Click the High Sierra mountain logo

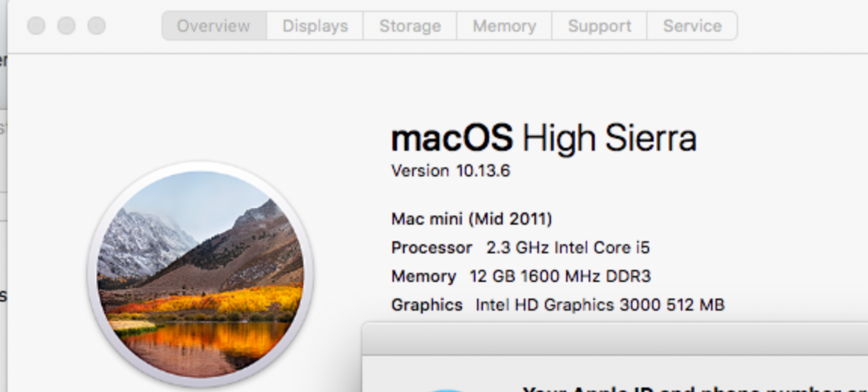point(201,274)
